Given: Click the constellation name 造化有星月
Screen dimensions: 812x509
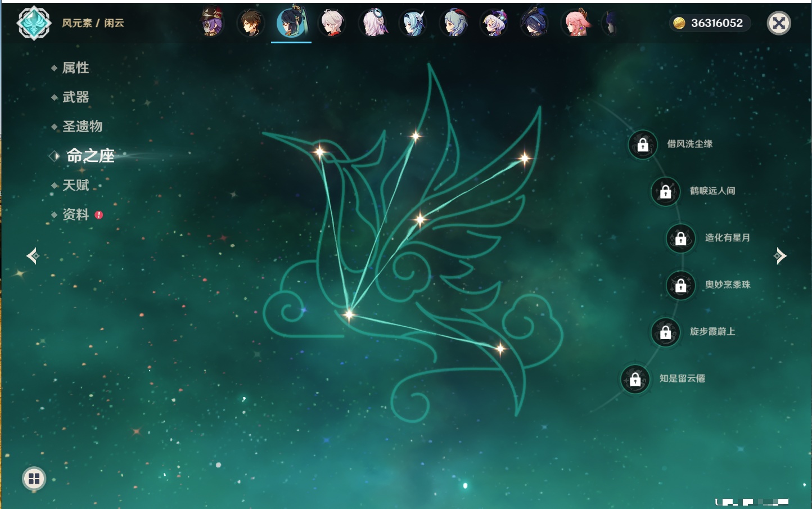Looking at the screenshot, I should click(x=728, y=237).
